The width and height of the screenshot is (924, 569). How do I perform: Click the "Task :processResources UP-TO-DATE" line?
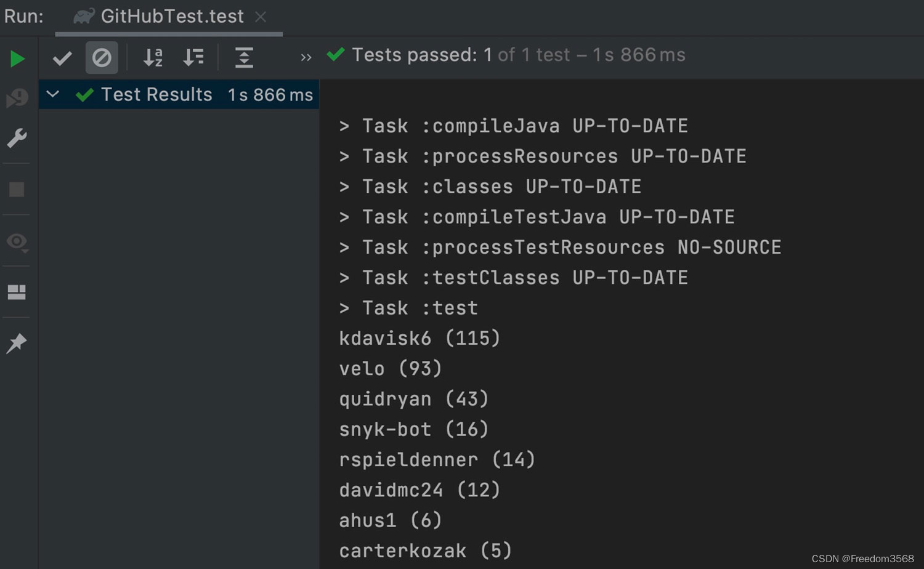click(x=542, y=156)
